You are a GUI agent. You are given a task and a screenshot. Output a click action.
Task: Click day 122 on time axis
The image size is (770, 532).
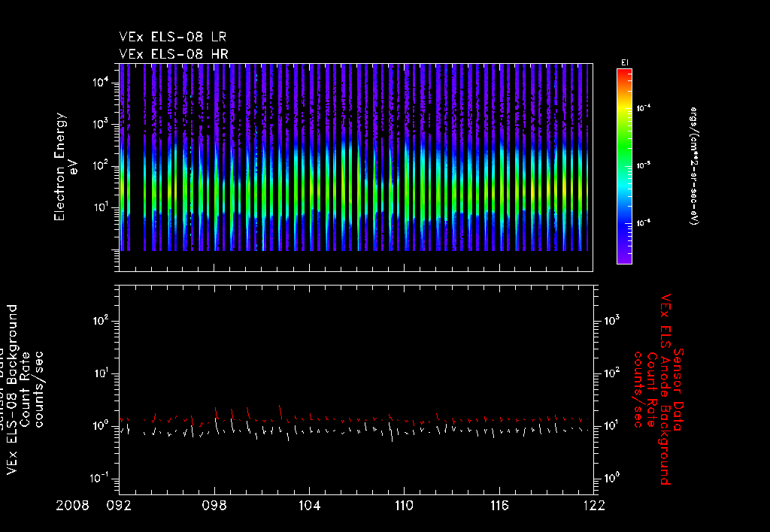pyautogui.click(x=595, y=506)
